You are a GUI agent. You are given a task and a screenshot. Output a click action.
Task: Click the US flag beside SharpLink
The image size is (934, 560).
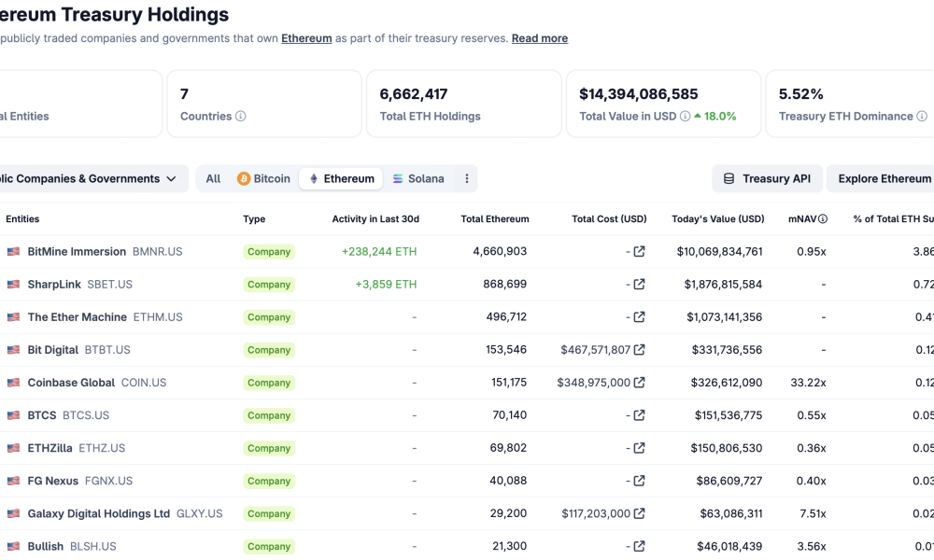click(13, 284)
